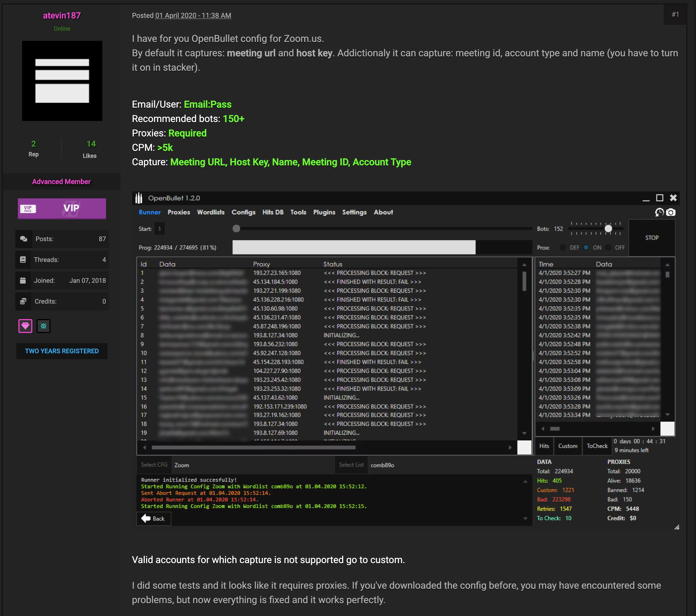Show the ToCheck results list
Screen dimensions: 696x616
tap(597, 446)
